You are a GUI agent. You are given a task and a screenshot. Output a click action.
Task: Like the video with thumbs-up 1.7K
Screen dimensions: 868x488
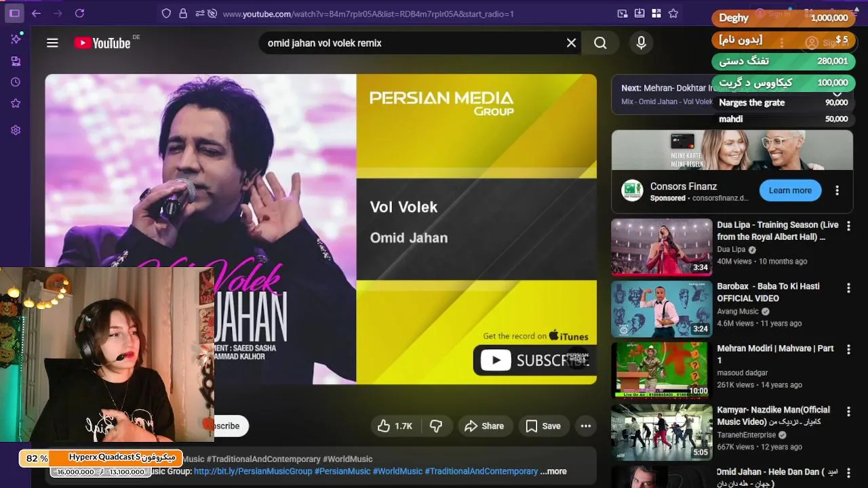click(395, 426)
